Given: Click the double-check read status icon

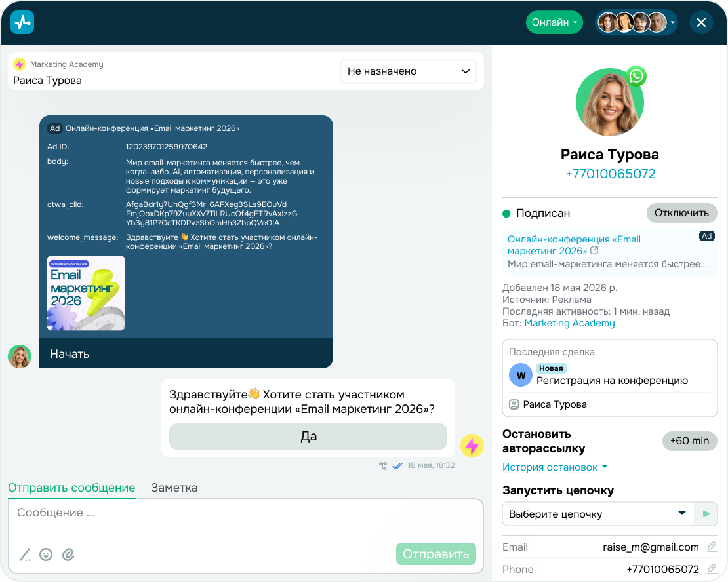Looking at the screenshot, I should point(397,465).
